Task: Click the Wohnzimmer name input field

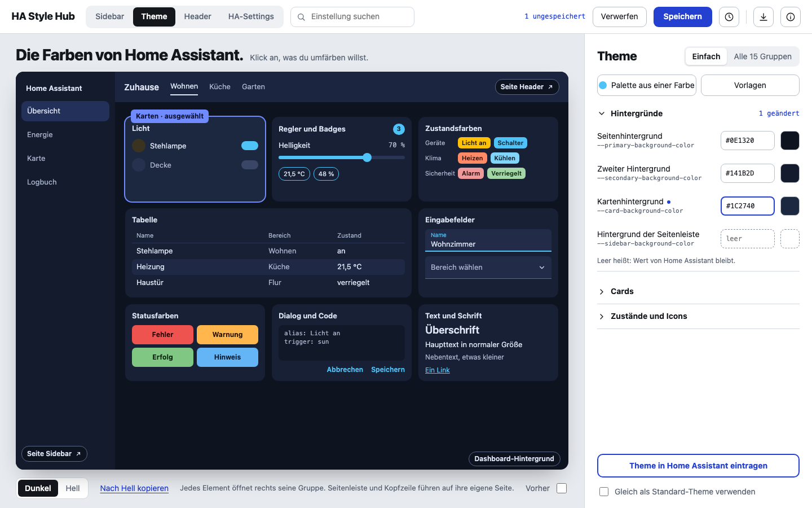Action: [x=488, y=240]
